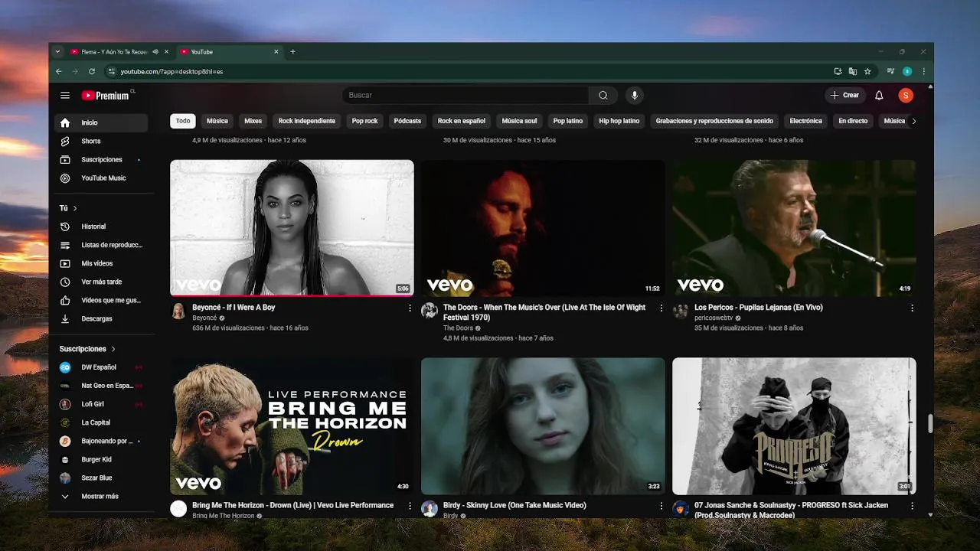Reload the page with refresh icon
The image size is (980, 551).
(x=92, y=71)
